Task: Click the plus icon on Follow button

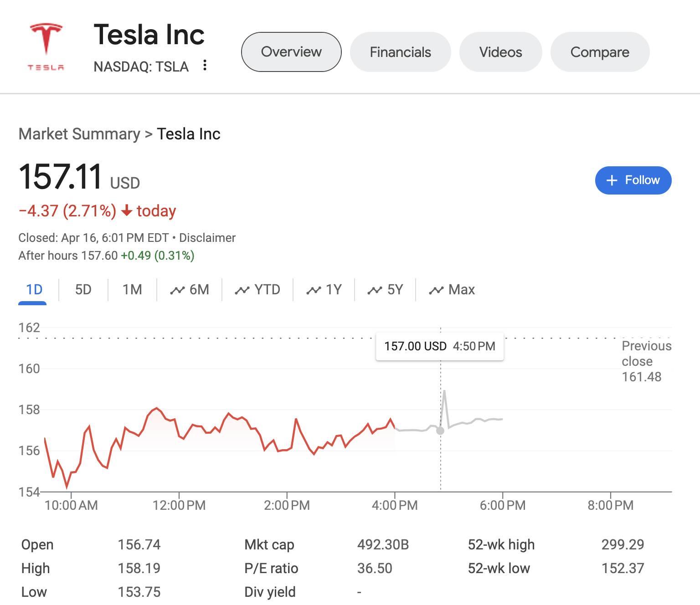Action: click(612, 180)
